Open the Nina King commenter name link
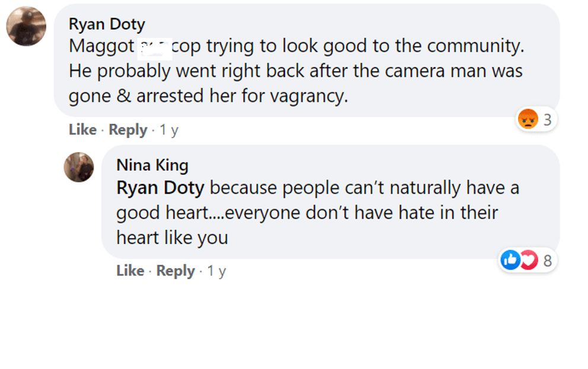The width and height of the screenshot is (588, 369). coord(152,165)
